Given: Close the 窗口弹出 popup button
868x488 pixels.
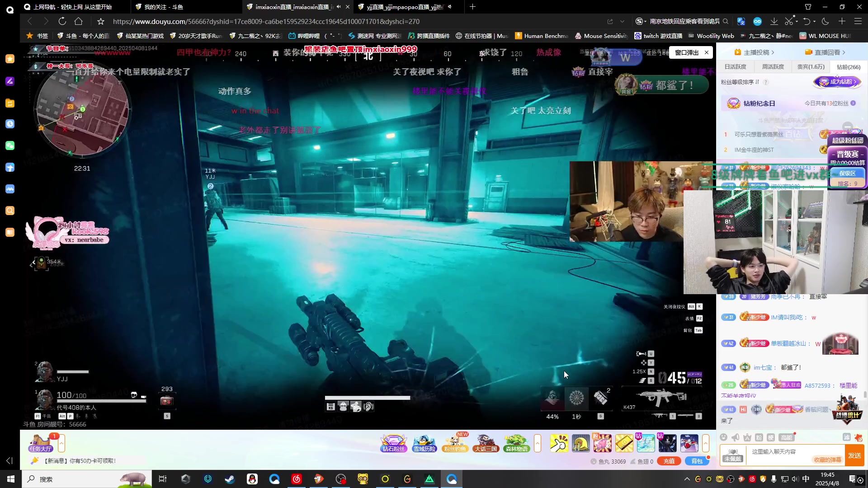Looking at the screenshot, I should pos(707,52).
